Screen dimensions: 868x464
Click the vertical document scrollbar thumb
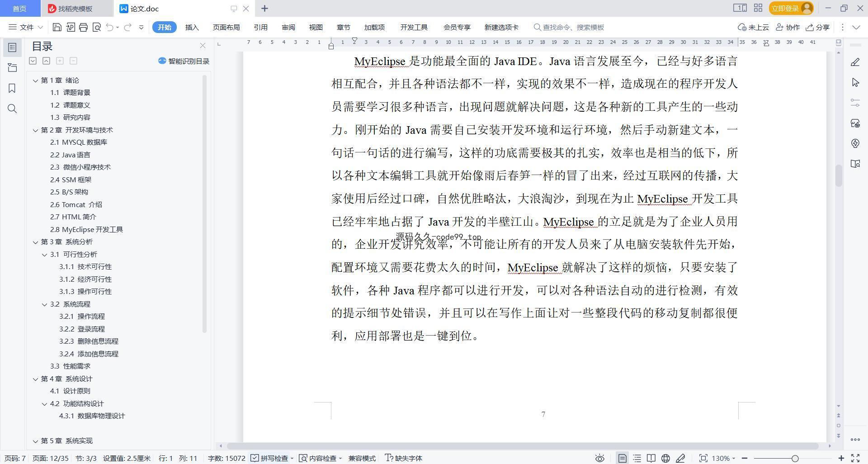pyautogui.click(x=839, y=175)
